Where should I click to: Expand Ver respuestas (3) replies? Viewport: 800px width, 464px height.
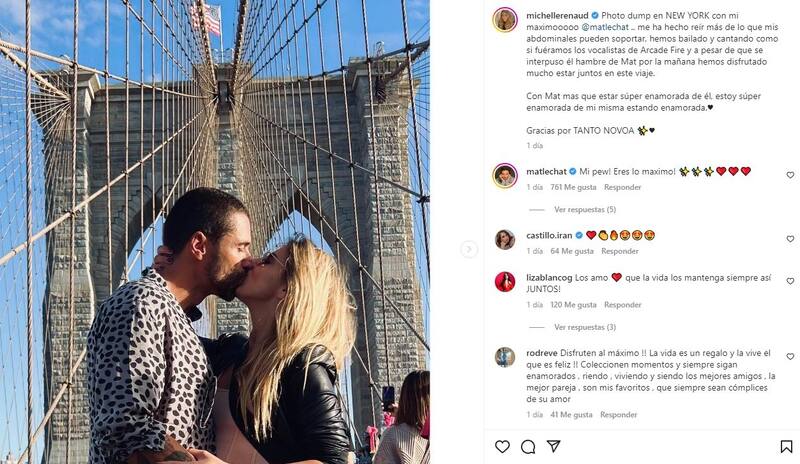[x=585, y=327]
